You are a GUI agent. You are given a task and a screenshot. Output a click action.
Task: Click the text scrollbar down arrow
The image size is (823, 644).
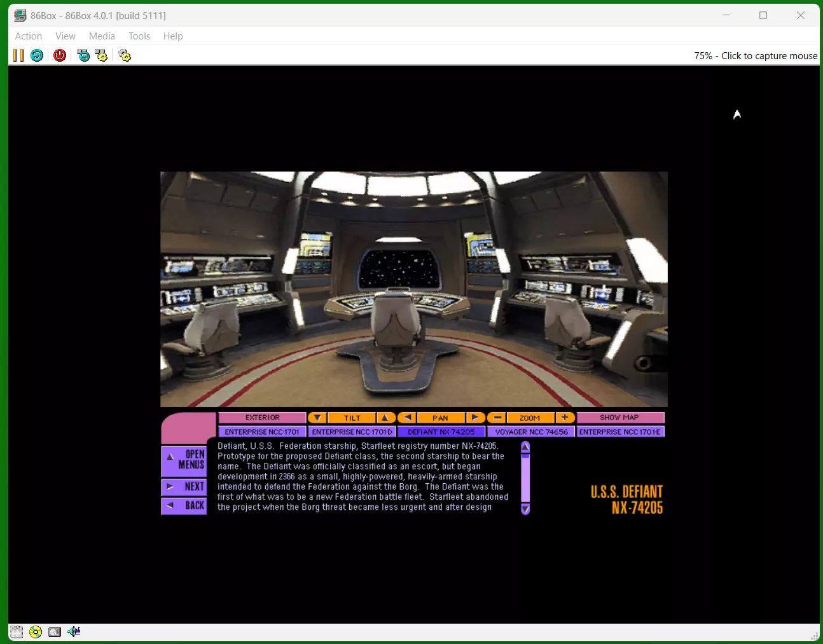coord(525,509)
